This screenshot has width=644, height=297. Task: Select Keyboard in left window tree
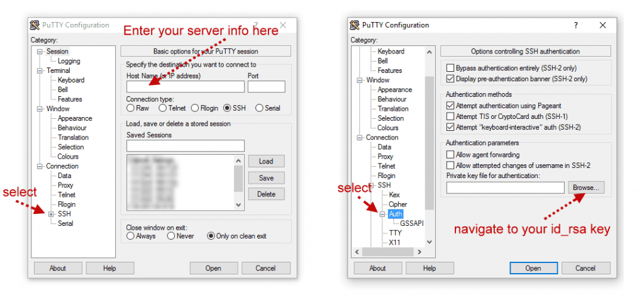click(71, 80)
